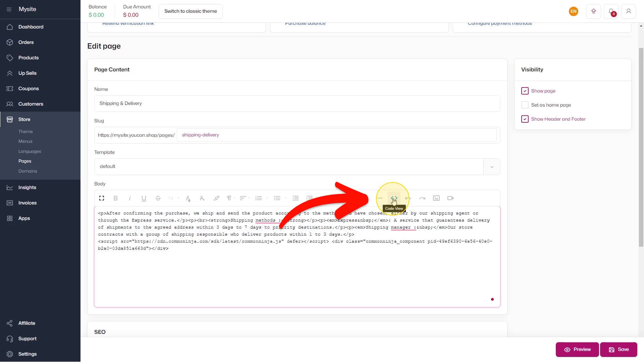The width and height of the screenshot is (644, 362).
Task: Click the Save button
Action: click(619, 350)
